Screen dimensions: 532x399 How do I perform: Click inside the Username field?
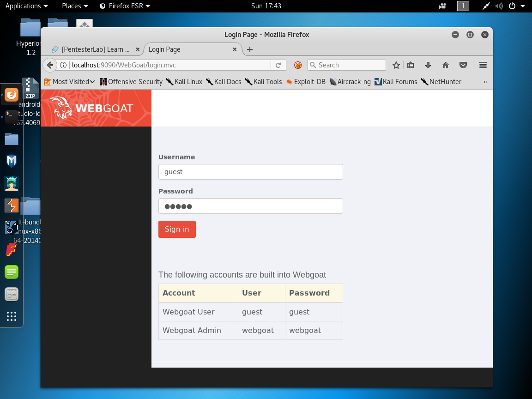[250, 171]
